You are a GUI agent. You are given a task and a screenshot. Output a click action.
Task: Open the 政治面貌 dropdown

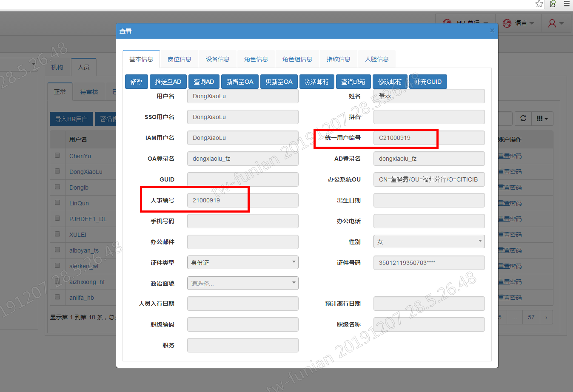(x=242, y=283)
